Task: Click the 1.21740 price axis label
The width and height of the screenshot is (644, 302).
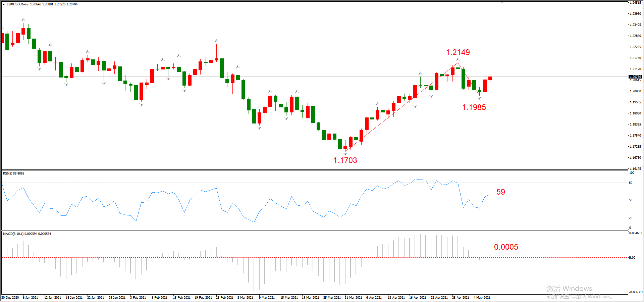Action: click(635, 58)
